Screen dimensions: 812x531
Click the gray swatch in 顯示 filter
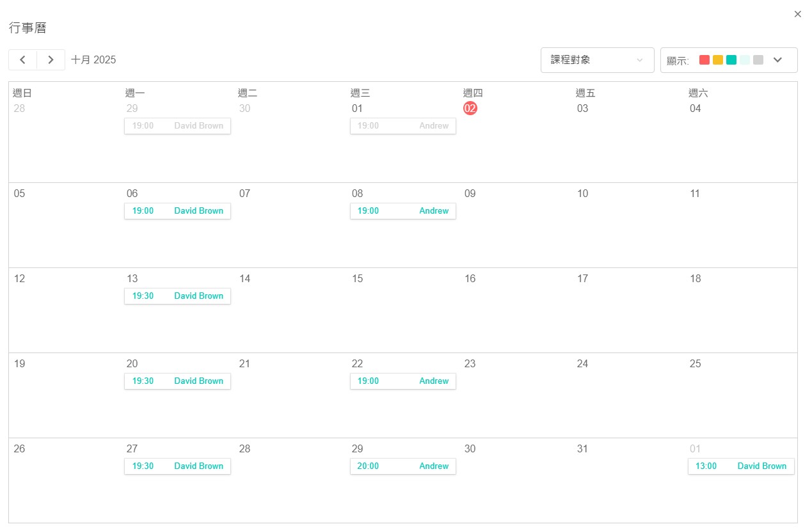758,60
